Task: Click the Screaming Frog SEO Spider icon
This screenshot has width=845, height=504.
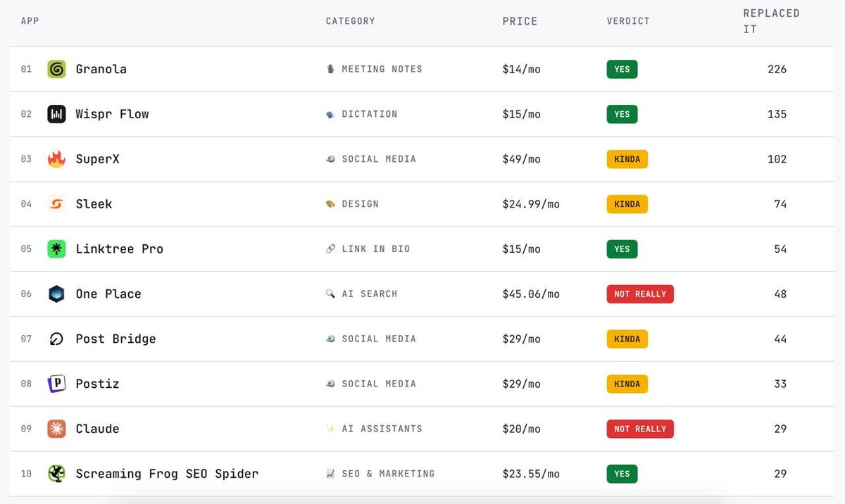Action: click(x=56, y=474)
